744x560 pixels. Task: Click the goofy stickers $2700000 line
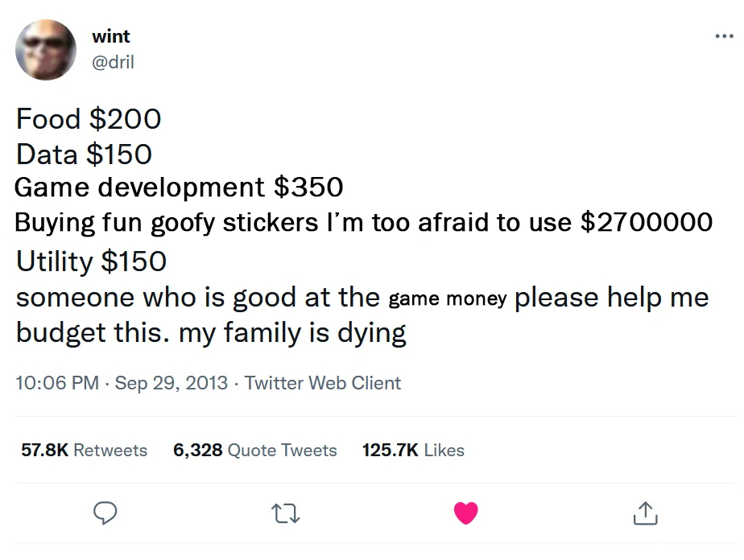click(363, 222)
